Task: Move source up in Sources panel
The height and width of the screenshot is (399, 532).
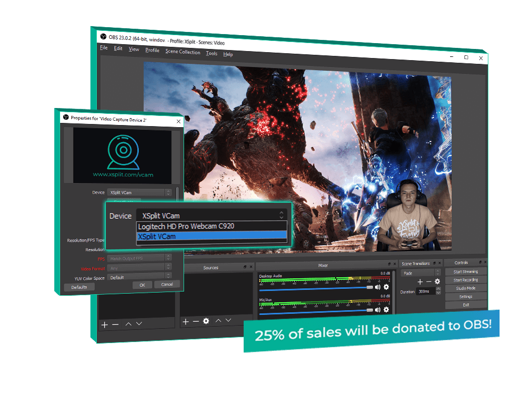Action: 218,320
